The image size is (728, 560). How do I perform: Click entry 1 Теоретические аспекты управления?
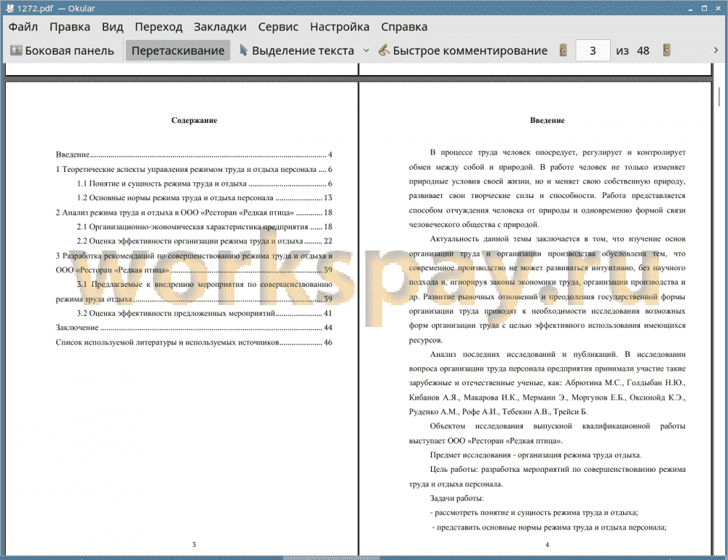tap(194, 170)
